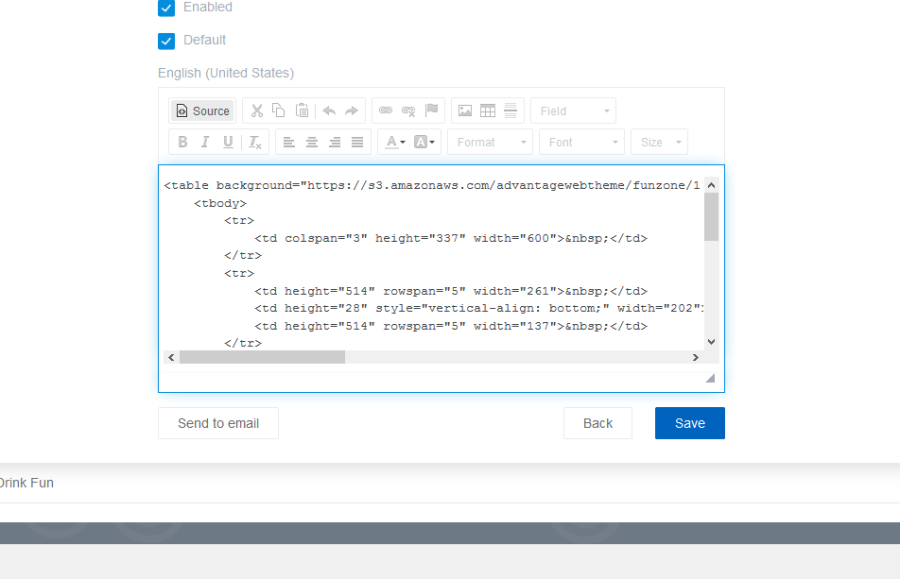Open the Text Color picker
900x579 pixels.
point(395,142)
